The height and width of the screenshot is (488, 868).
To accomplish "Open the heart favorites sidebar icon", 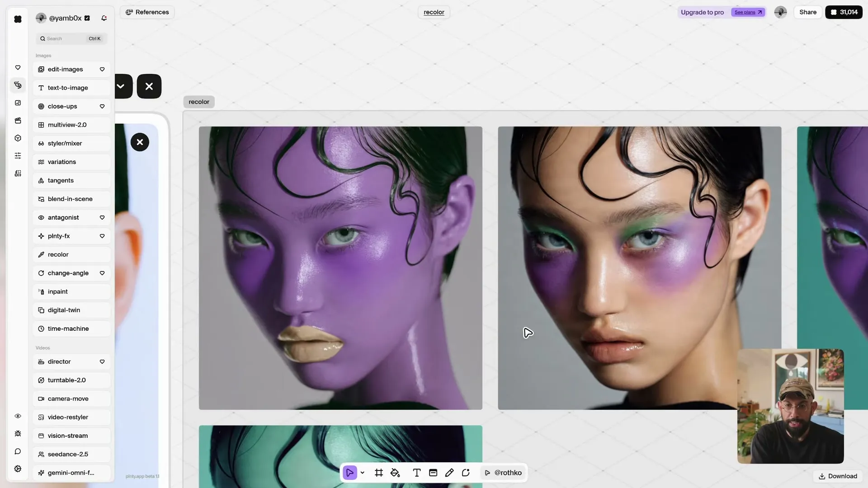I will (x=18, y=68).
